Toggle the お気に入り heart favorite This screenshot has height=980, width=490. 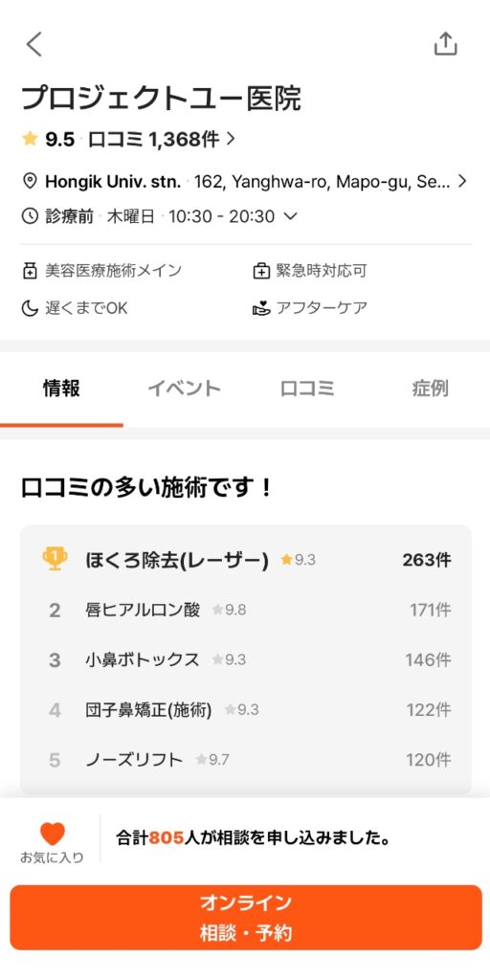[x=52, y=835]
